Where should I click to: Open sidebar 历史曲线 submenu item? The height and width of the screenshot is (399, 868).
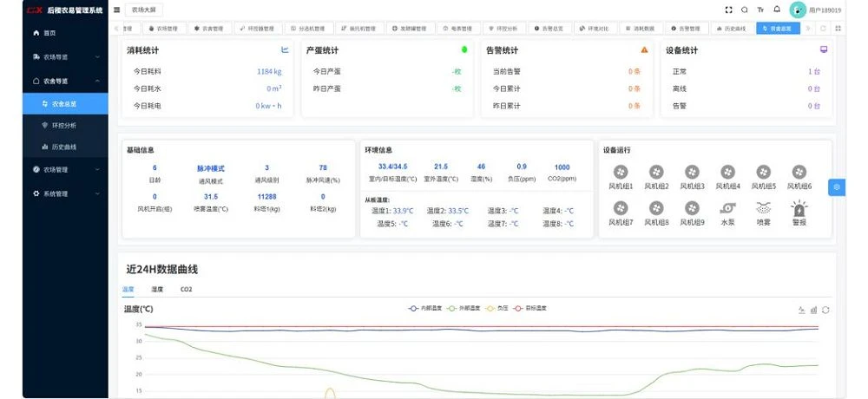pos(65,147)
